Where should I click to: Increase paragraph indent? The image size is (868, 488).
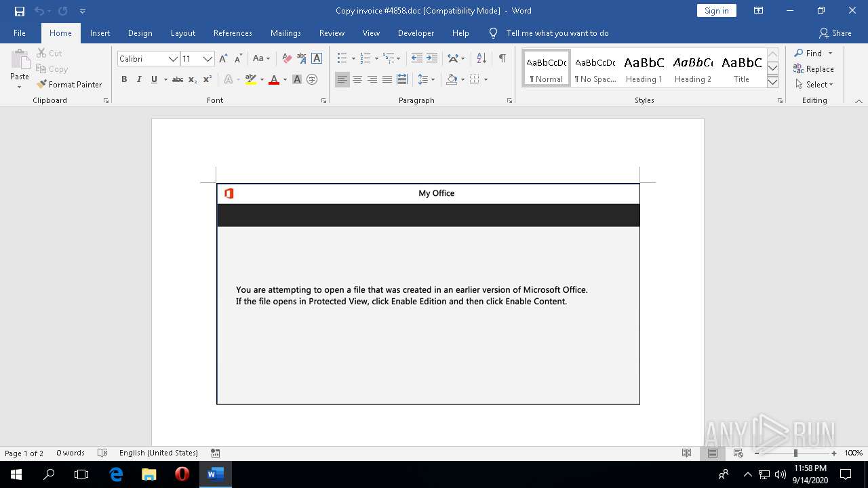coord(432,59)
